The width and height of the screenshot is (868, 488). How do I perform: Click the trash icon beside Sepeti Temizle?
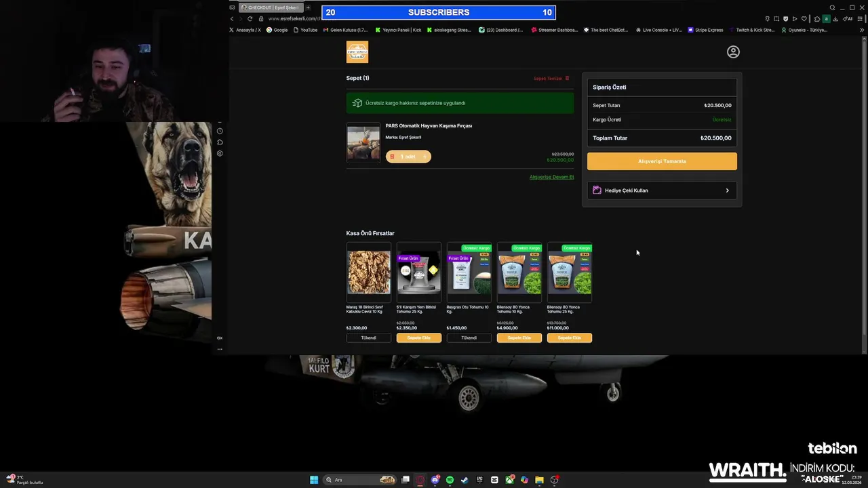[x=568, y=79]
